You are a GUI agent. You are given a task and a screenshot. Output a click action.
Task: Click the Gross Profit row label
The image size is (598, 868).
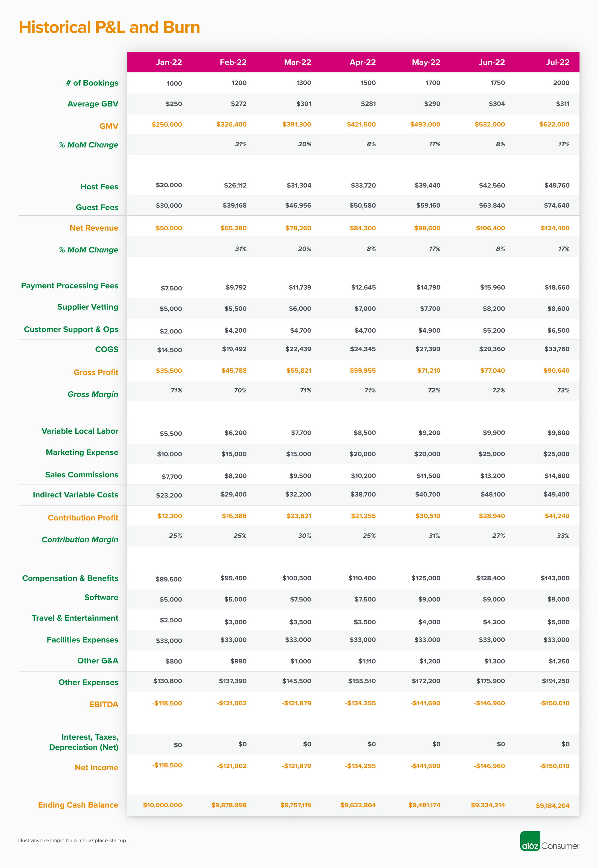96,373
